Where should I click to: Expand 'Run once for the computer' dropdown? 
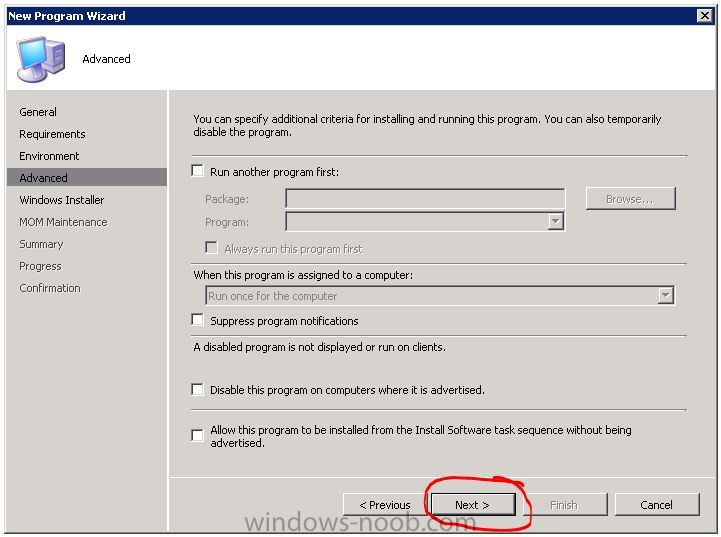coord(665,296)
